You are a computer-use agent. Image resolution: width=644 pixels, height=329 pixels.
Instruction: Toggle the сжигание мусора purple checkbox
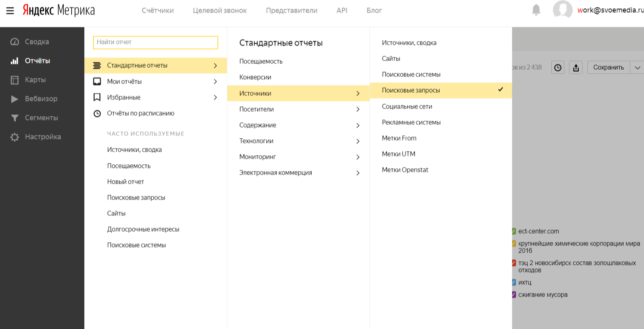pos(514,295)
